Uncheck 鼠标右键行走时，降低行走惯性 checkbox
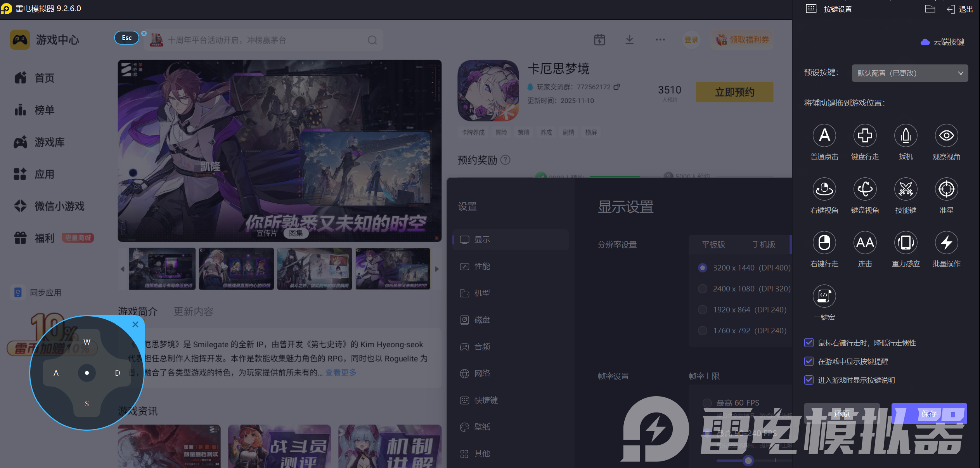This screenshot has height=468, width=980. pos(809,343)
